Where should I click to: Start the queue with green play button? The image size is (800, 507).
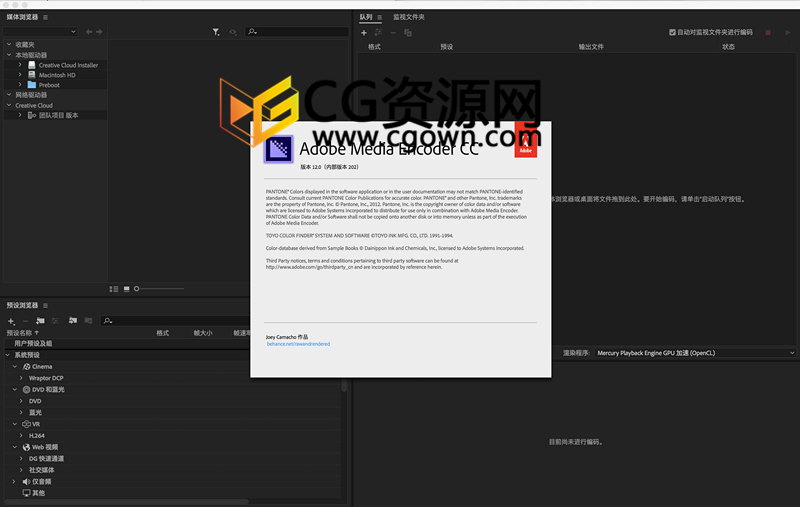coord(788,32)
